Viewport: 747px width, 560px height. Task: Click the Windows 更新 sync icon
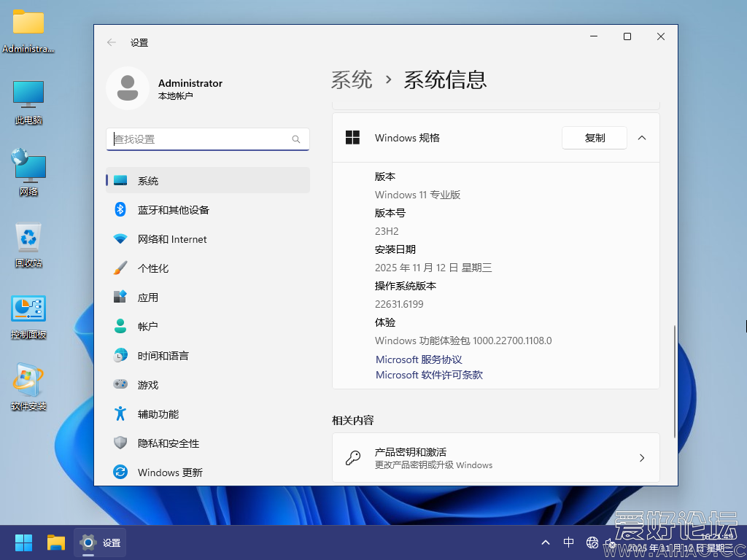(x=120, y=472)
